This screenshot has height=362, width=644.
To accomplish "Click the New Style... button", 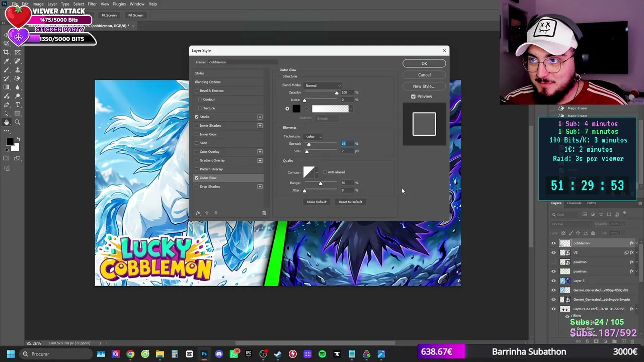I will point(424,86).
